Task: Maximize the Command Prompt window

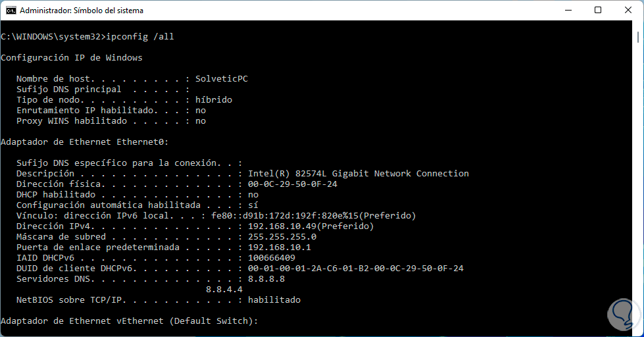Action: click(598, 11)
